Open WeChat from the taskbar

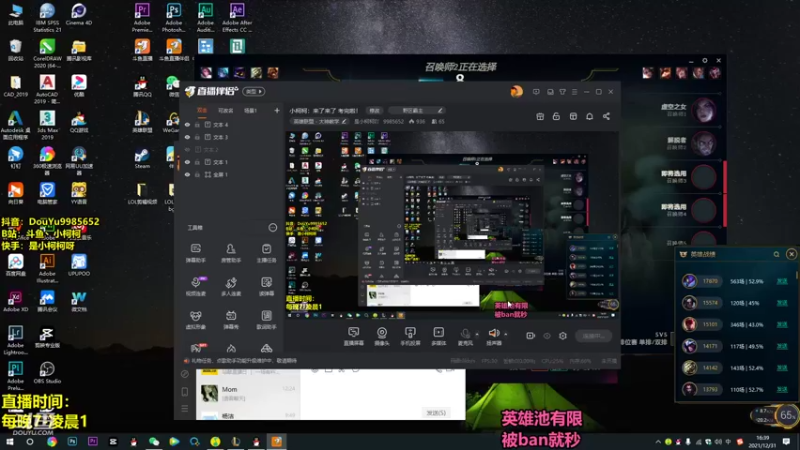pos(154,441)
